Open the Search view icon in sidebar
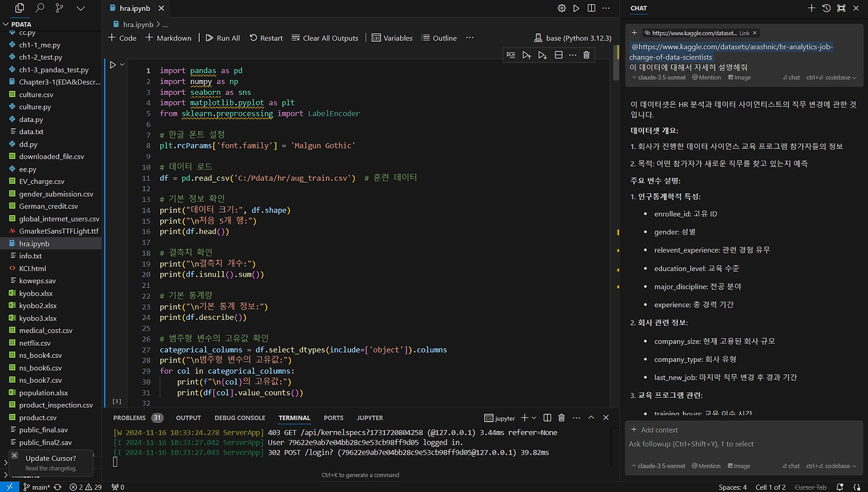The width and height of the screenshot is (868, 492). pos(40,8)
